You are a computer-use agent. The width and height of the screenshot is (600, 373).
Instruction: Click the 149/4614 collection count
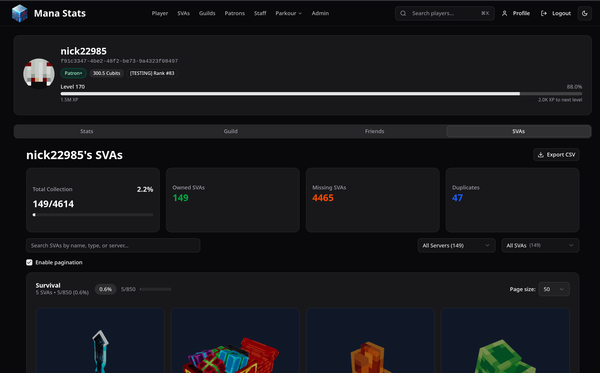point(53,204)
